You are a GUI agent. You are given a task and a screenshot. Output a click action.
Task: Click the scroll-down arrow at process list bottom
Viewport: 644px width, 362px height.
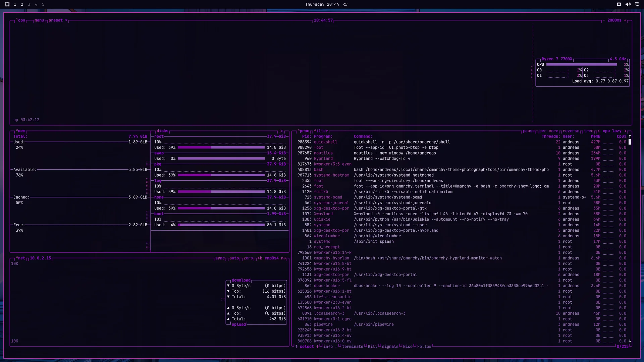point(630,341)
